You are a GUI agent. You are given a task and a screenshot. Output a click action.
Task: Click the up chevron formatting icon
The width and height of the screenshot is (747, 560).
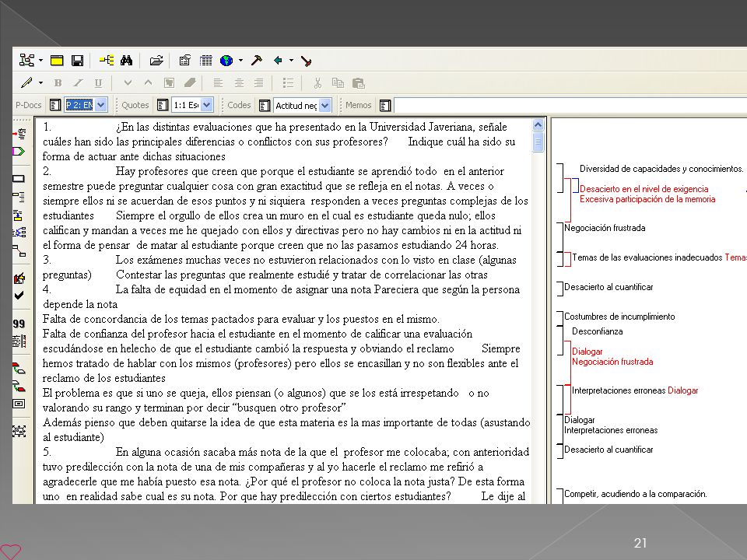[x=148, y=83]
